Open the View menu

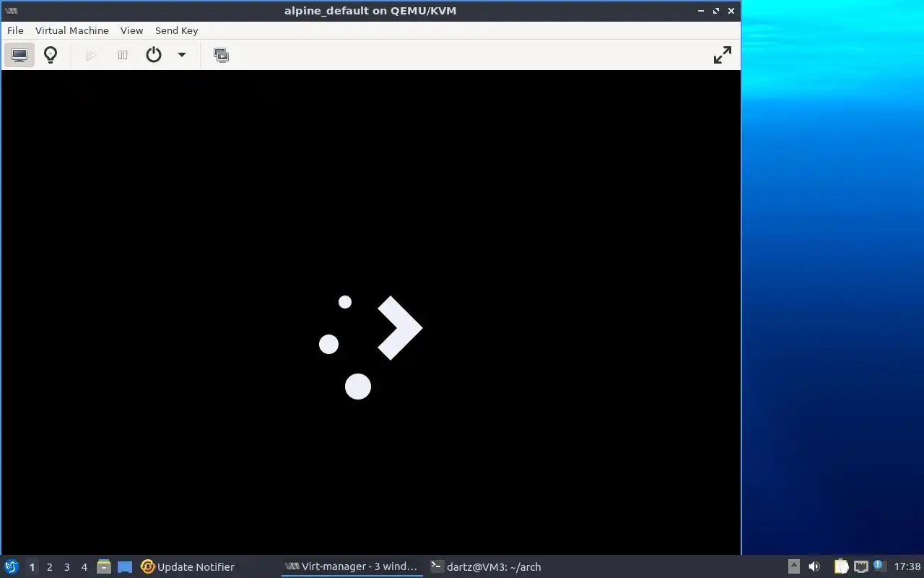131,30
